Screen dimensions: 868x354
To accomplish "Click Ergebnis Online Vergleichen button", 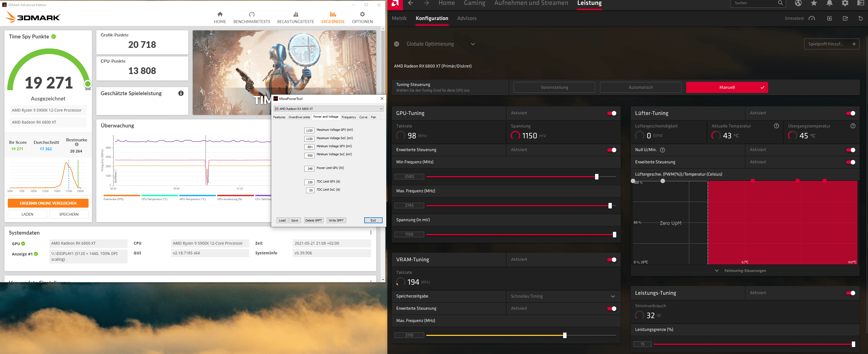I will coord(48,203).
